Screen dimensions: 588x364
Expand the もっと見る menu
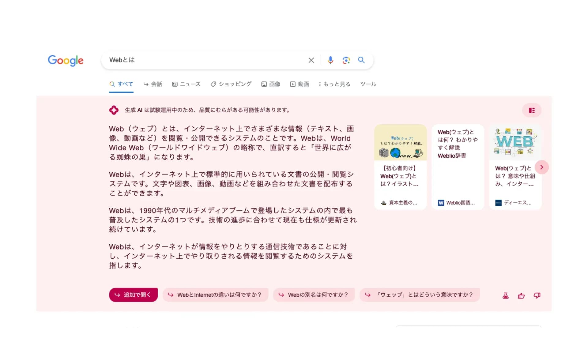pyautogui.click(x=334, y=84)
